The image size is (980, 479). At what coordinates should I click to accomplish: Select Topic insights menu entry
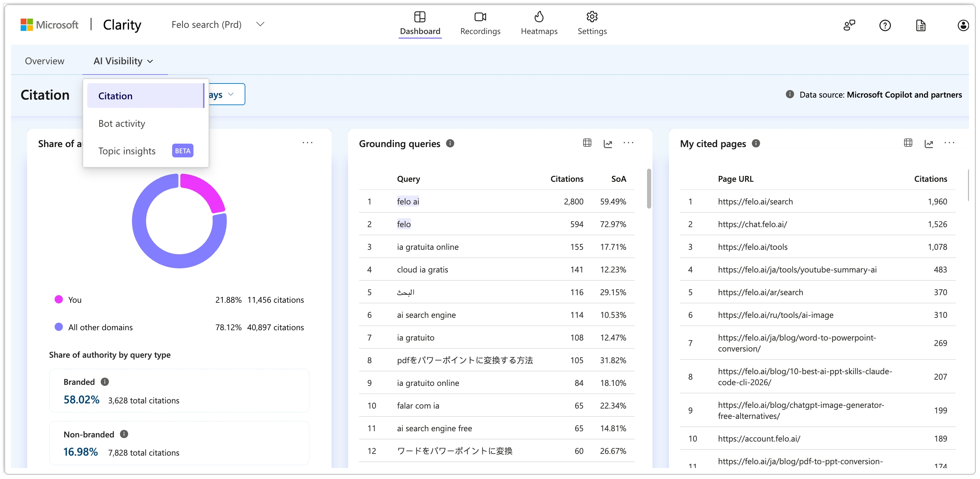click(x=145, y=151)
